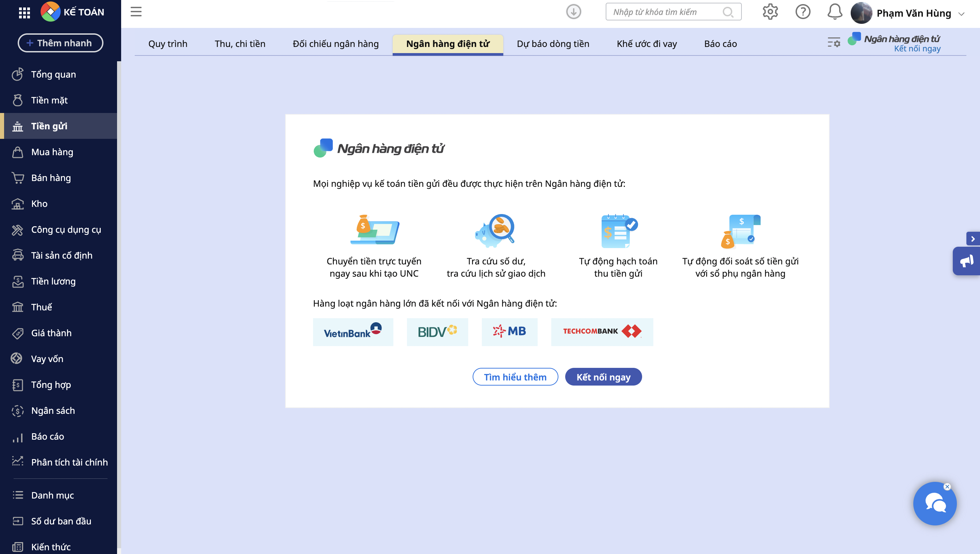
Task: Switch to the Đối chiếu ngân hàng tab
Action: 336,44
